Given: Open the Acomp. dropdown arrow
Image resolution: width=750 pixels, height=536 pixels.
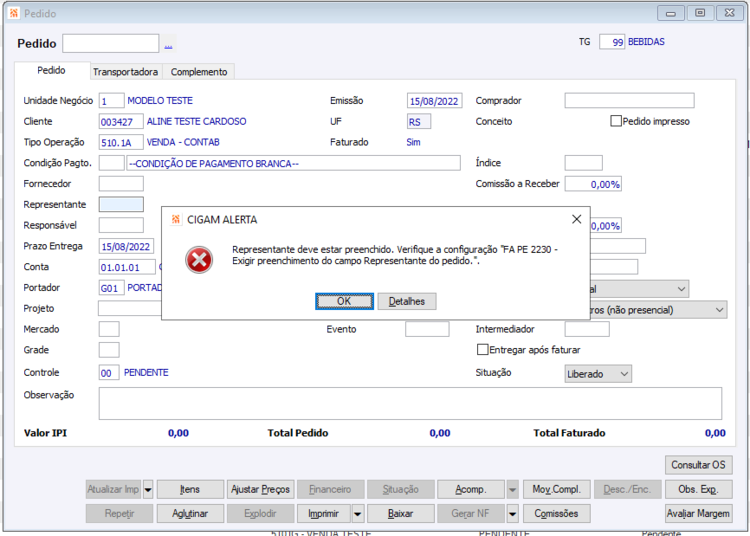Looking at the screenshot, I should click(x=512, y=489).
